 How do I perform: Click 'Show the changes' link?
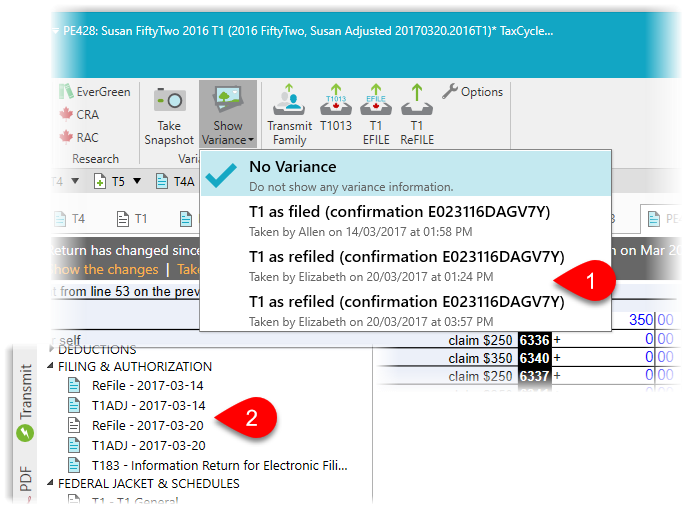[x=104, y=269]
